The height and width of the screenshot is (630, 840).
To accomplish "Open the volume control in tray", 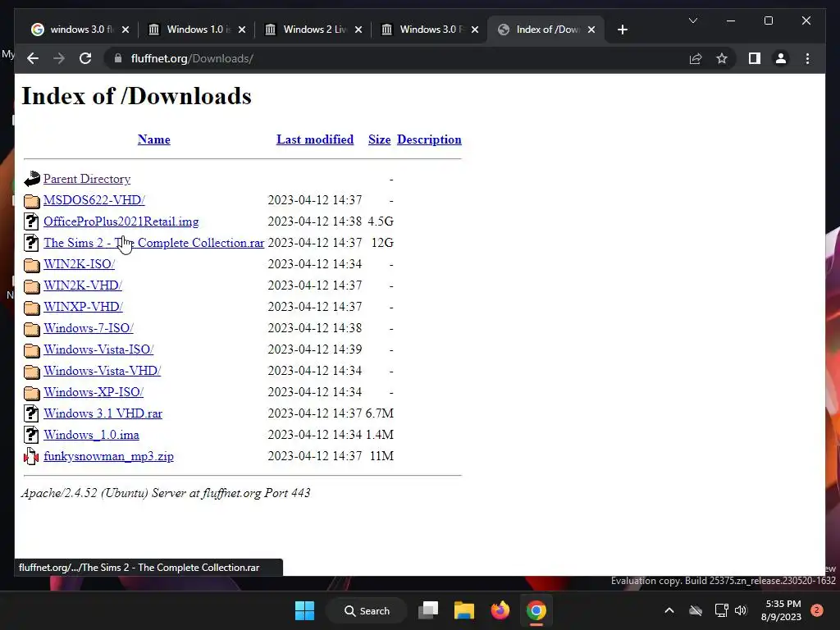I will pyautogui.click(x=741, y=610).
